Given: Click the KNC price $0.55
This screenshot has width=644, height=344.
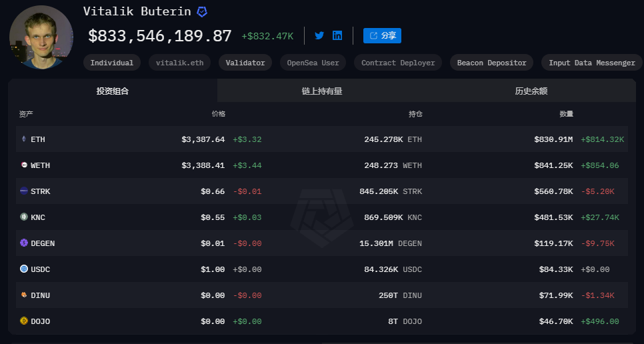Looking at the screenshot, I should click(x=213, y=217).
